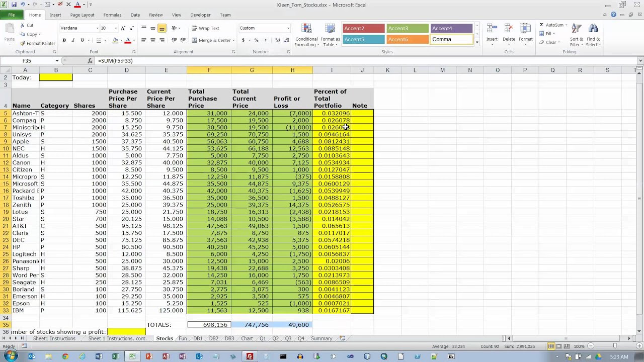Apply Percent Style to cells

point(256,40)
